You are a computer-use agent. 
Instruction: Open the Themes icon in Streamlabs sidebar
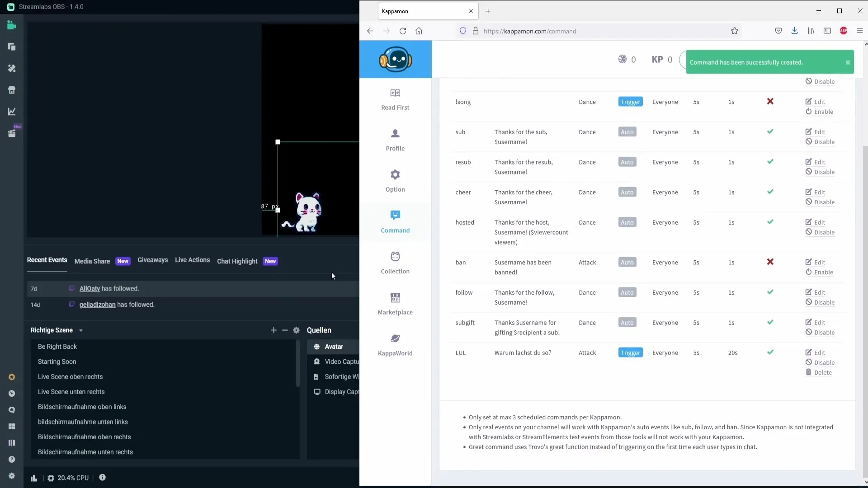coord(12,68)
